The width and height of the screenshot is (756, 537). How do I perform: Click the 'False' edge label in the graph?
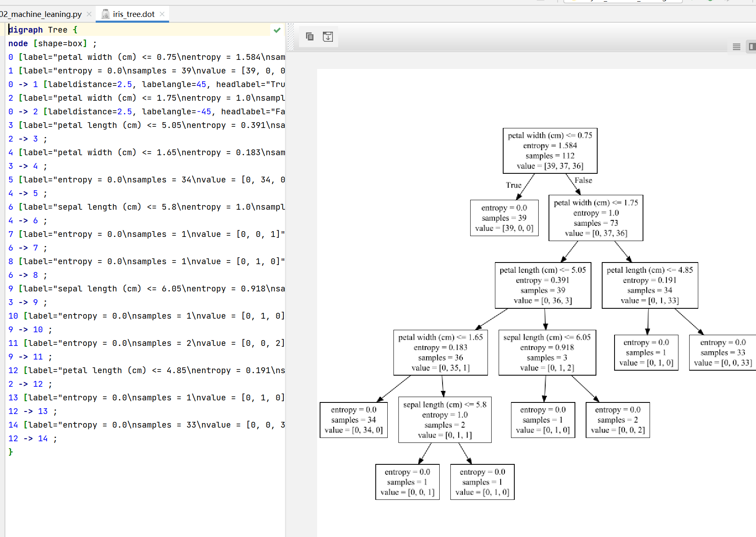click(x=583, y=180)
